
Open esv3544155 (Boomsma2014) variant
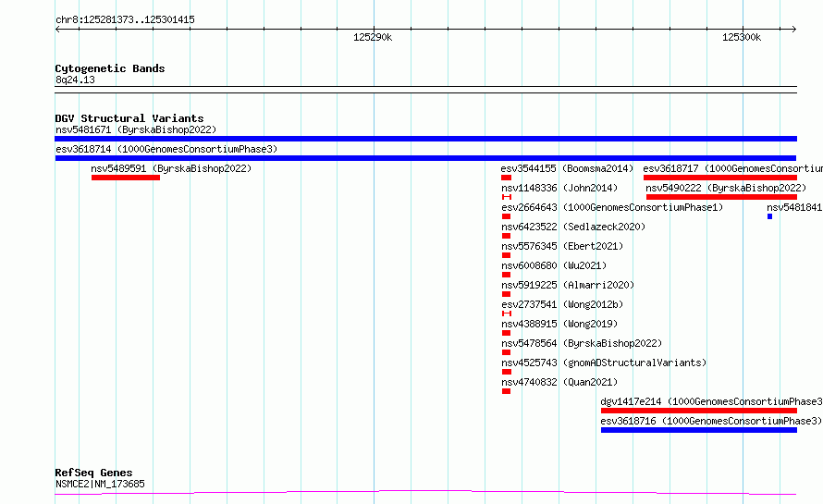(x=567, y=168)
